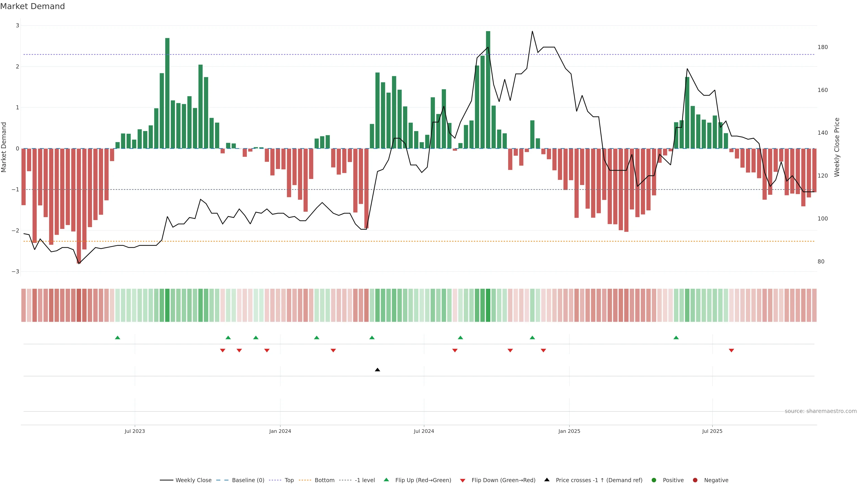Click the Jul 2024 x-axis label

(x=424, y=431)
